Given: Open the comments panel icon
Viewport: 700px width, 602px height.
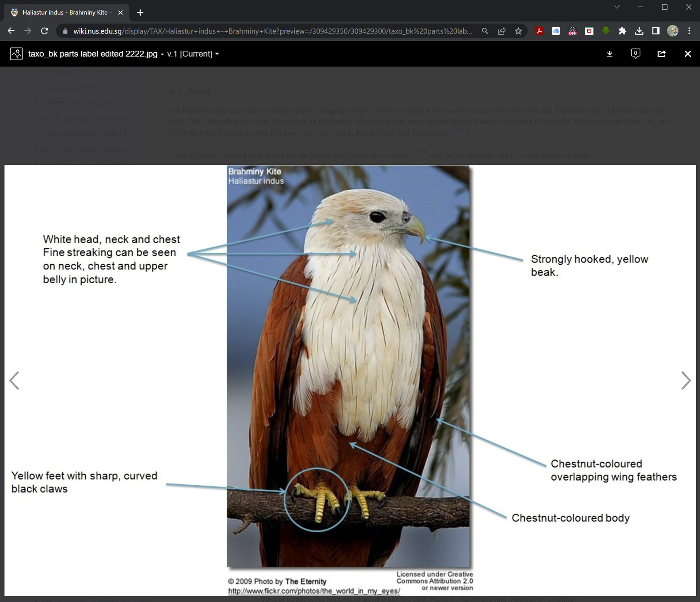Looking at the screenshot, I should [635, 54].
